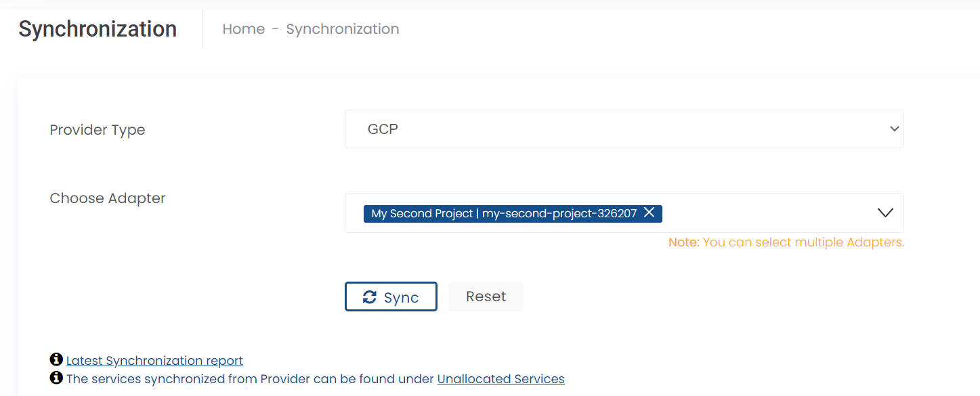Remove the My Second Project adapter tag
The width and height of the screenshot is (980, 396).
click(x=649, y=213)
